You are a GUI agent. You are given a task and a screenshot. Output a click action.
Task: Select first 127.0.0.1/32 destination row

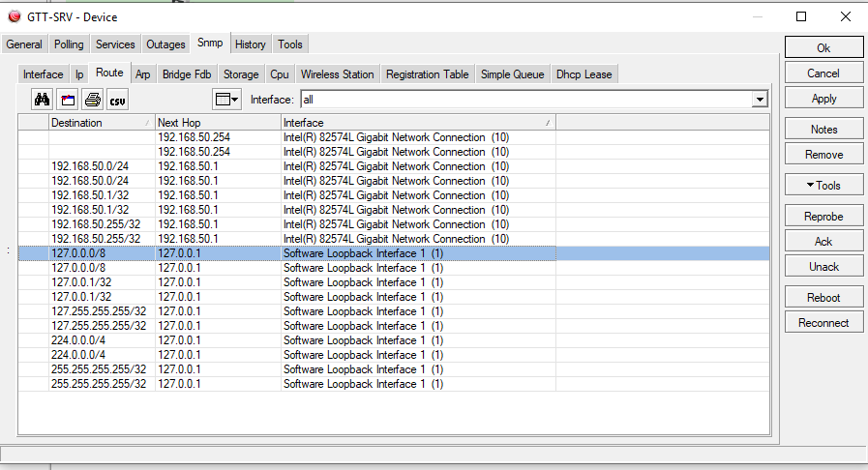pyautogui.click(x=394, y=282)
